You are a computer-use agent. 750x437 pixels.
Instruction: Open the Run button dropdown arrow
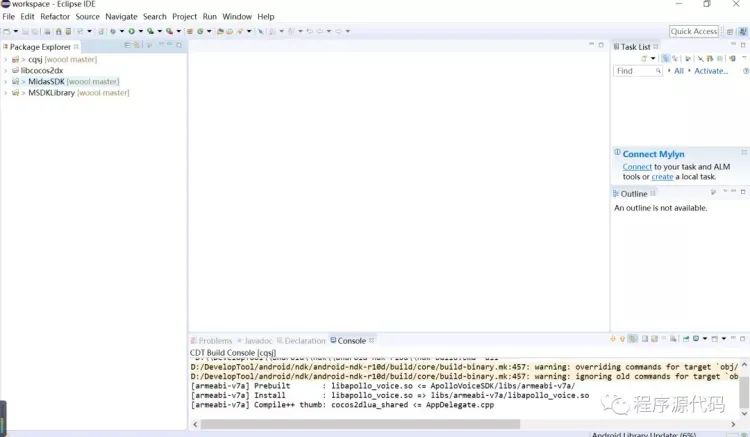tap(140, 31)
